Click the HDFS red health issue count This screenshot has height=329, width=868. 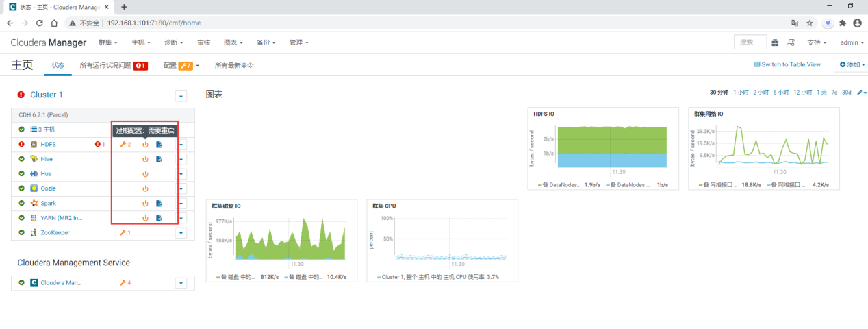100,145
